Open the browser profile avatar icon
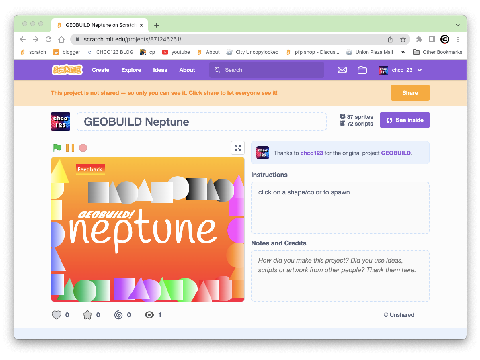The width and height of the screenshot is (480, 360). [x=445, y=39]
